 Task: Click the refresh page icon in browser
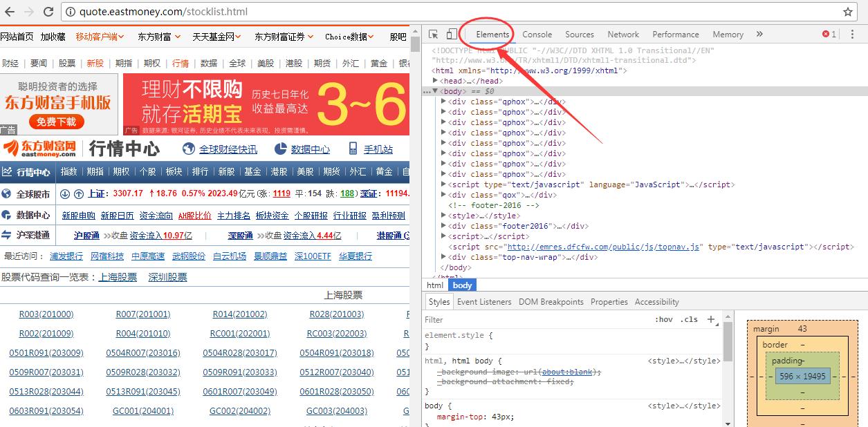pos(47,11)
